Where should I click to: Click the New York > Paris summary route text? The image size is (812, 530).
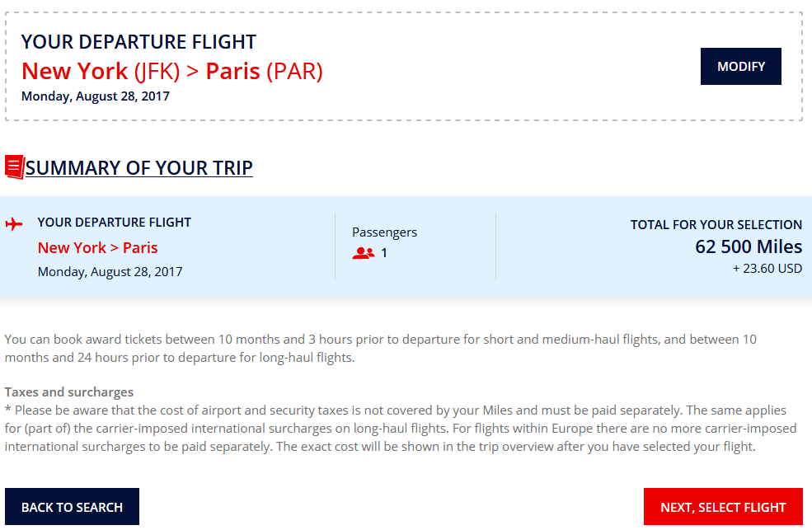tap(97, 247)
